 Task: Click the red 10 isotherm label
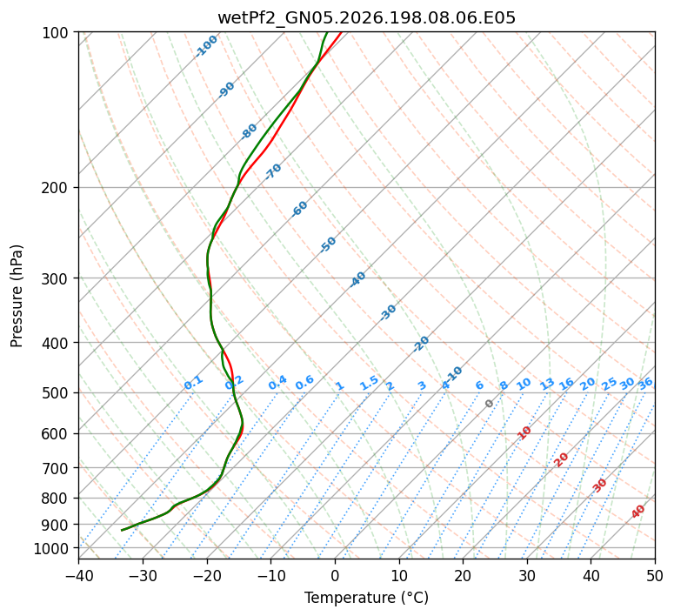tap(524, 432)
